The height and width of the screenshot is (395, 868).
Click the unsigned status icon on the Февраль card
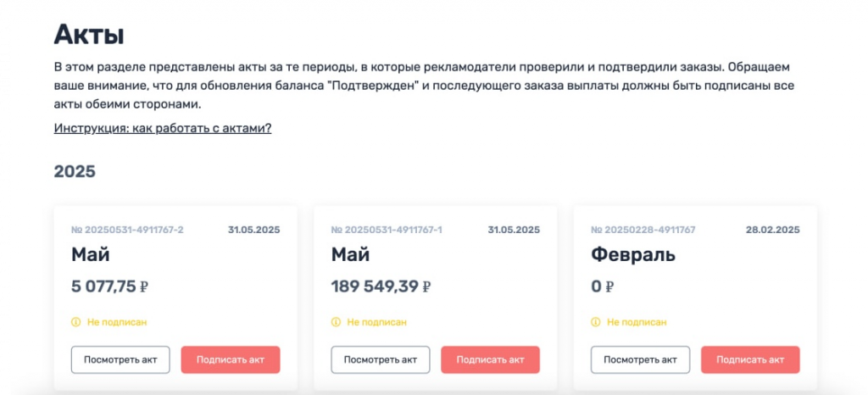click(595, 322)
